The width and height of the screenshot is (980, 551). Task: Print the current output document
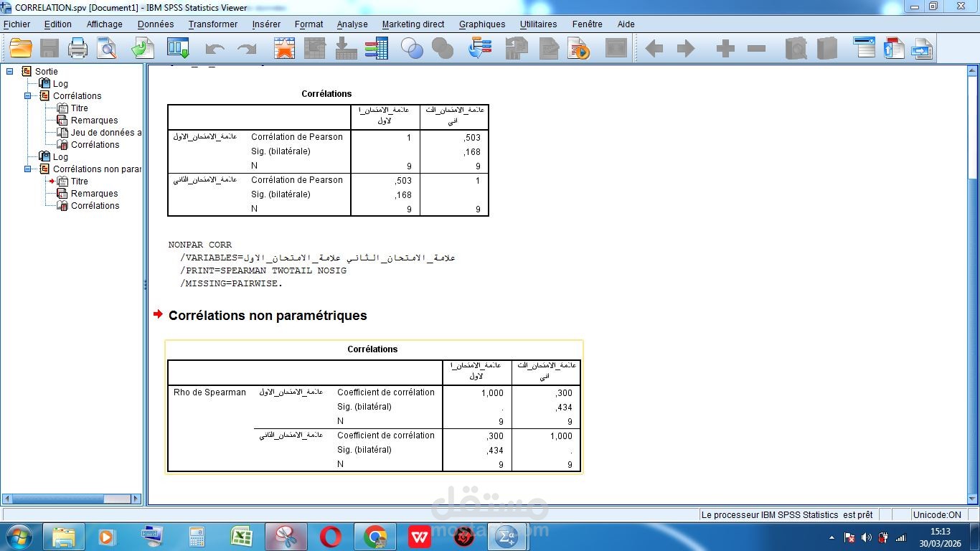click(77, 48)
